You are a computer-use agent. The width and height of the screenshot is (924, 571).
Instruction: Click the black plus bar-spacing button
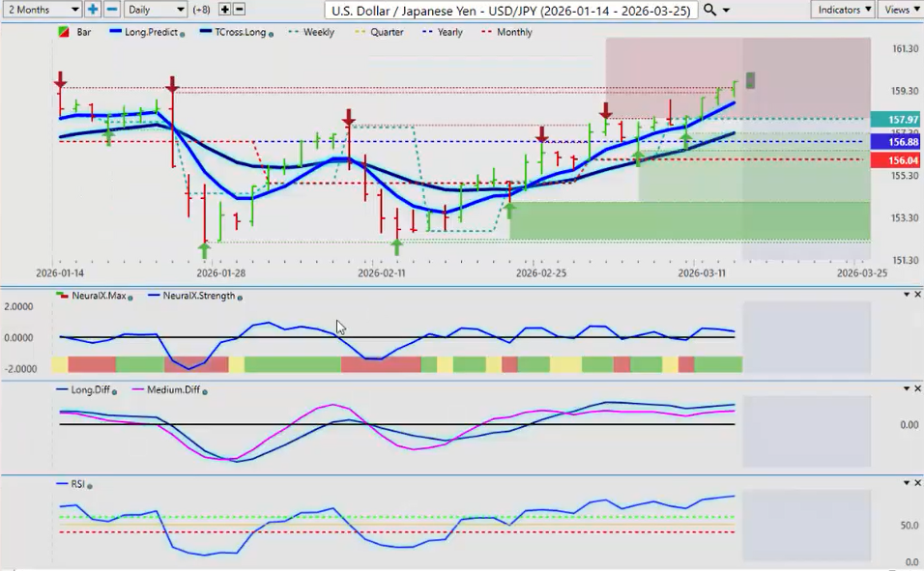coord(225,9)
